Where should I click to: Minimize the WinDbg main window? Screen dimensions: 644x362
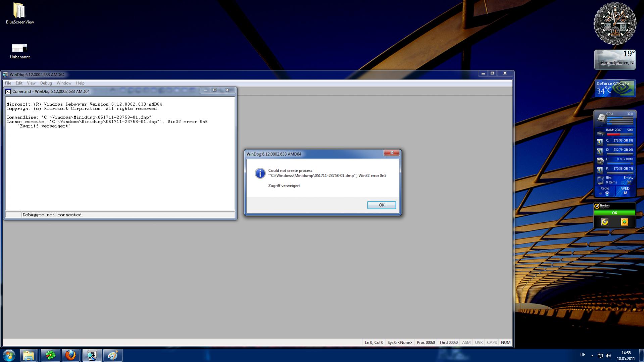click(x=483, y=73)
